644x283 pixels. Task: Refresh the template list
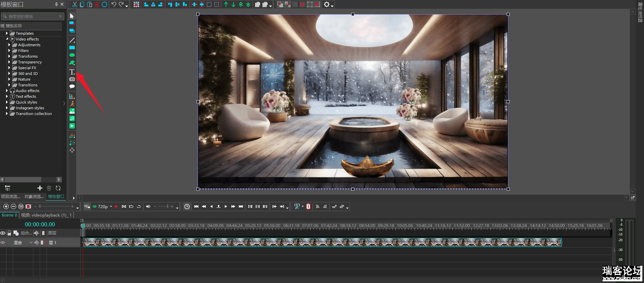(58, 188)
